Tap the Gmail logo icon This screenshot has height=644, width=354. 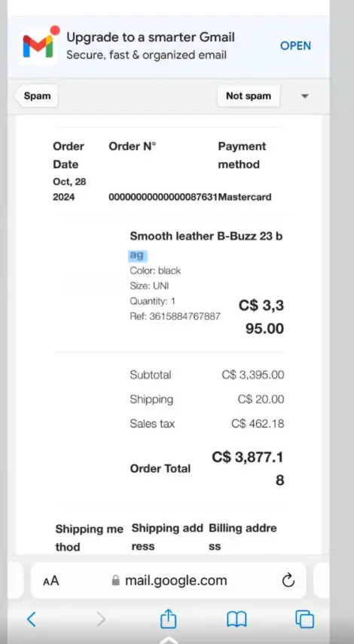(x=38, y=44)
